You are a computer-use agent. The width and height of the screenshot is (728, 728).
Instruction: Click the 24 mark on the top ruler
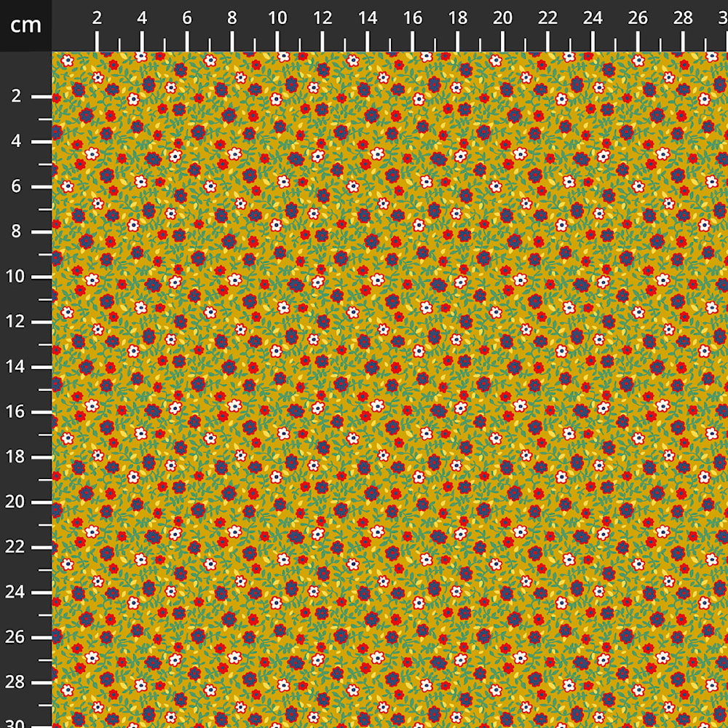click(x=593, y=19)
